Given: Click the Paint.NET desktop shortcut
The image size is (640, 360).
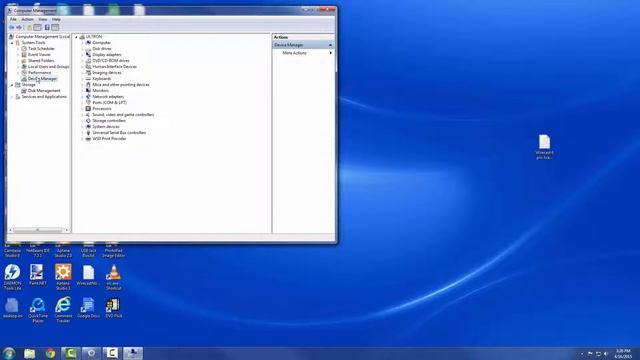Looking at the screenshot, I should coord(38,274).
